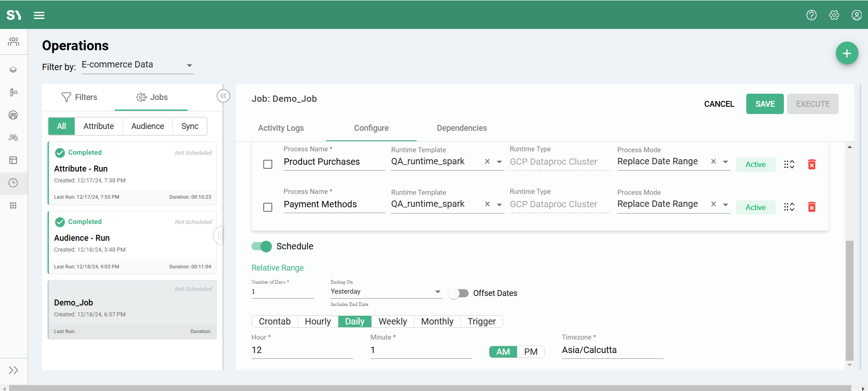868x391 pixels.
Task: Open the Dependencies tab
Action: pyautogui.click(x=461, y=128)
